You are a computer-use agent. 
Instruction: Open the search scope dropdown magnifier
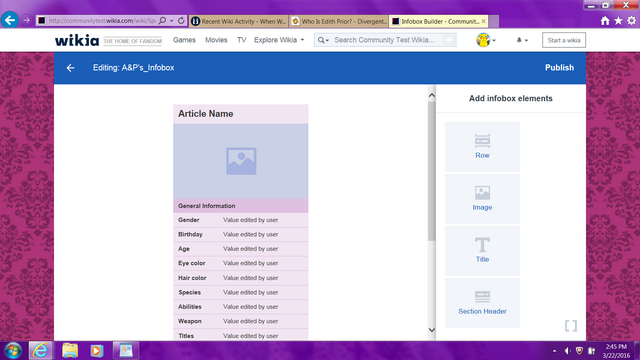click(323, 40)
